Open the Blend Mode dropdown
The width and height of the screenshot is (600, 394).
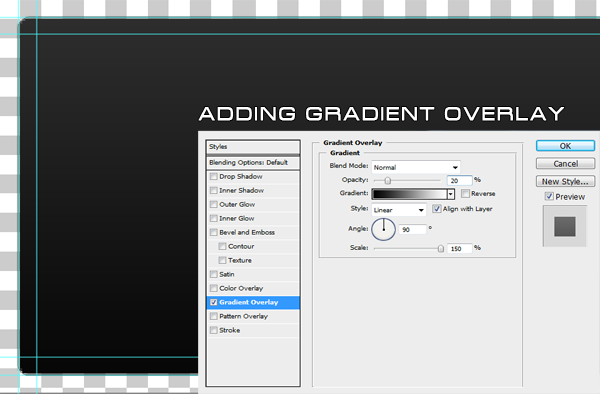point(416,167)
